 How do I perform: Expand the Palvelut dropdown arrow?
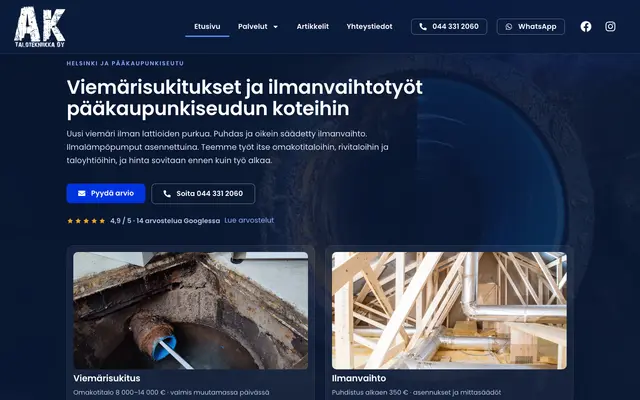[x=276, y=27]
